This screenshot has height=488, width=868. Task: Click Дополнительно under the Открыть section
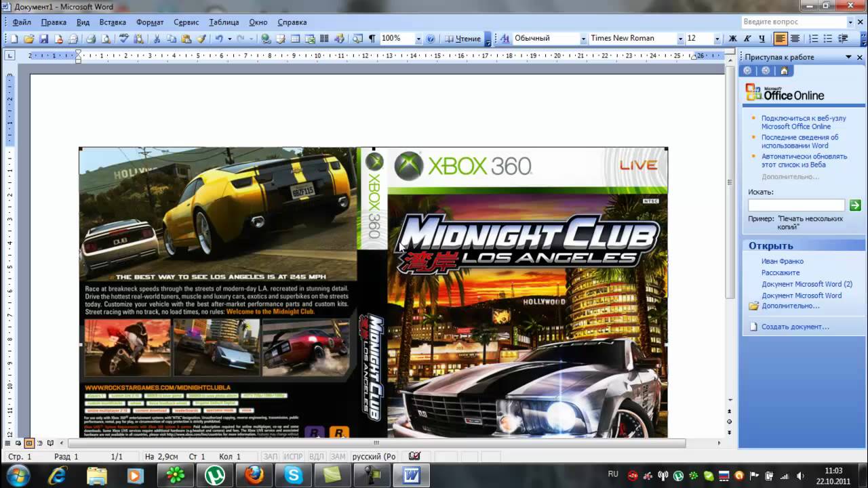click(790, 306)
